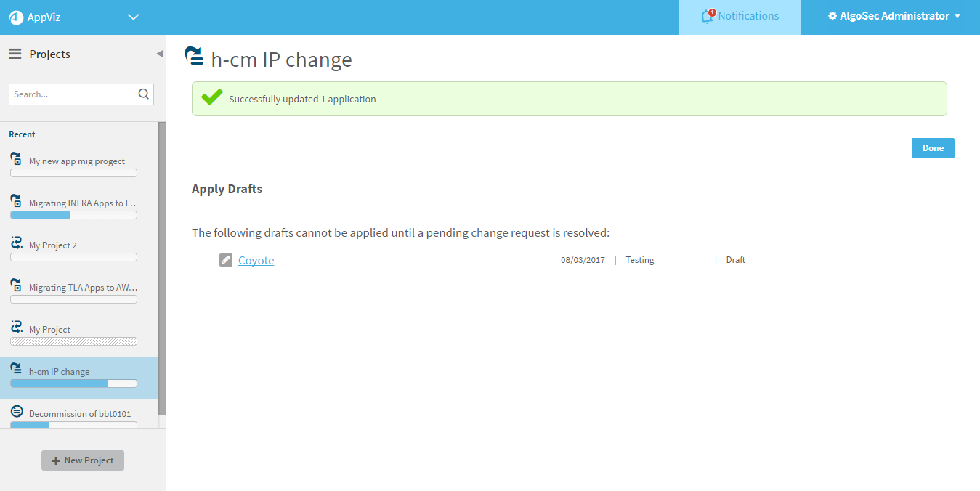Click the Projects hamburger menu icon

click(15, 54)
